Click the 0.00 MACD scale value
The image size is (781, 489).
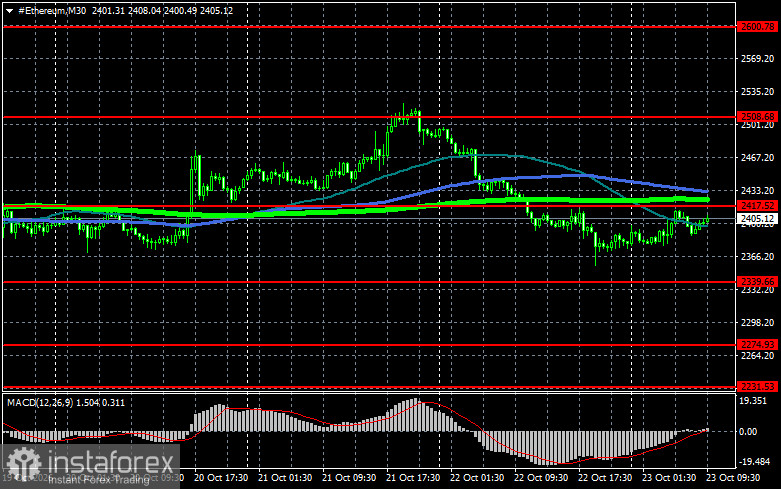tap(748, 432)
